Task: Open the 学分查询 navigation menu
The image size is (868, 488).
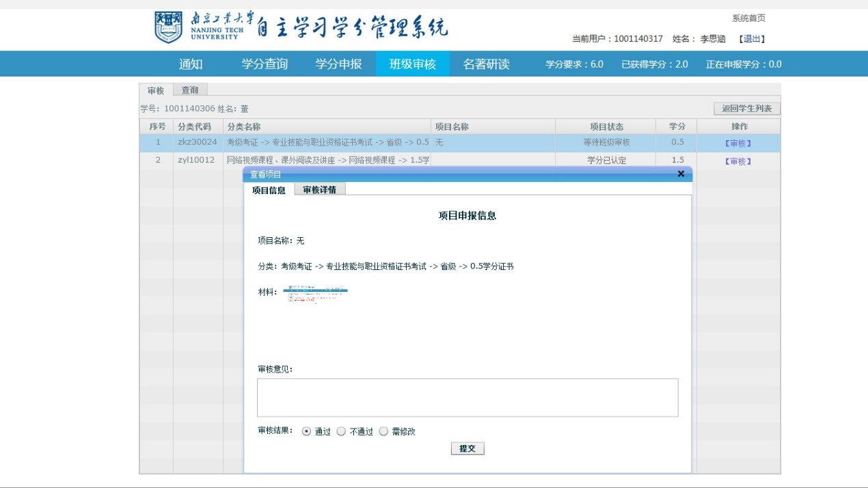Action: tap(265, 64)
